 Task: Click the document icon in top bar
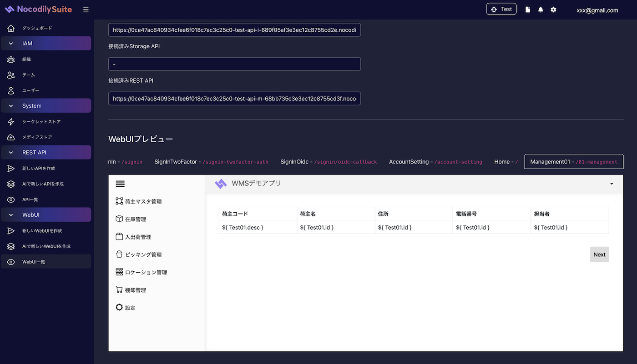(x=528, y=10)
